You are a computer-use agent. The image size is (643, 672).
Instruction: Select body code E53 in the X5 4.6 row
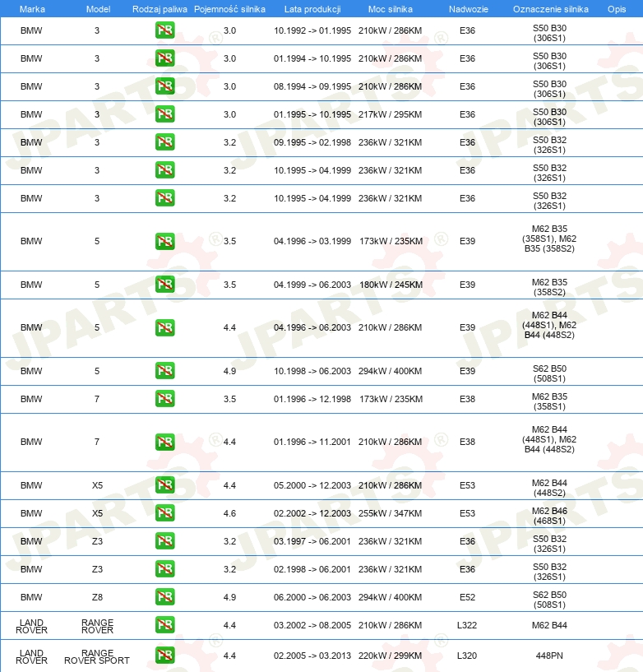467,513
